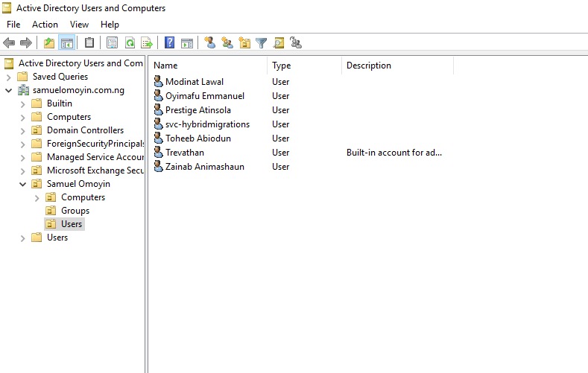Sort by the Description column header
Image resolution: width=588 pixels, height=373 pixels.
(x=397, y=66)
